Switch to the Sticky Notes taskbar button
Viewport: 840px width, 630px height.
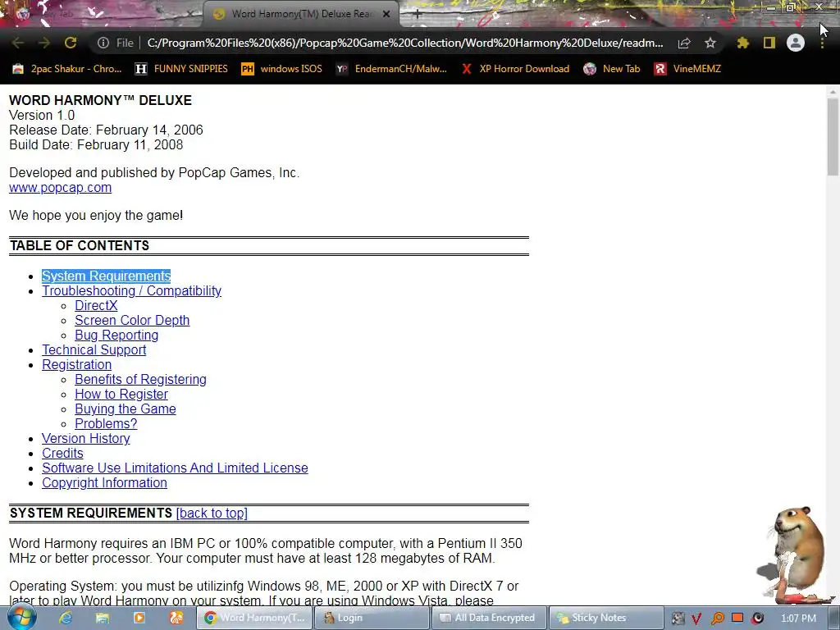tap(606, 618)
